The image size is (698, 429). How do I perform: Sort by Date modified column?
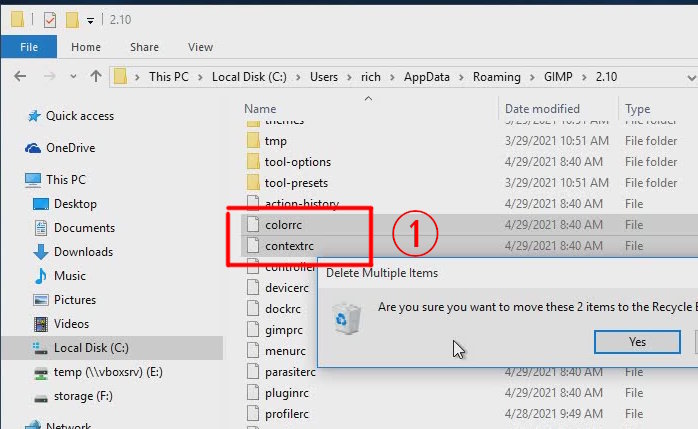(x=542, y=109)
